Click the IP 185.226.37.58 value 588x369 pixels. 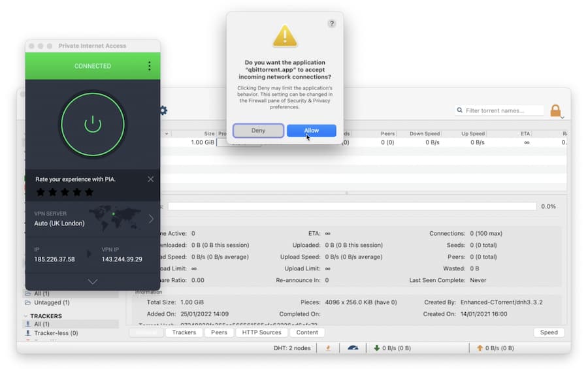tap(54, 259)
